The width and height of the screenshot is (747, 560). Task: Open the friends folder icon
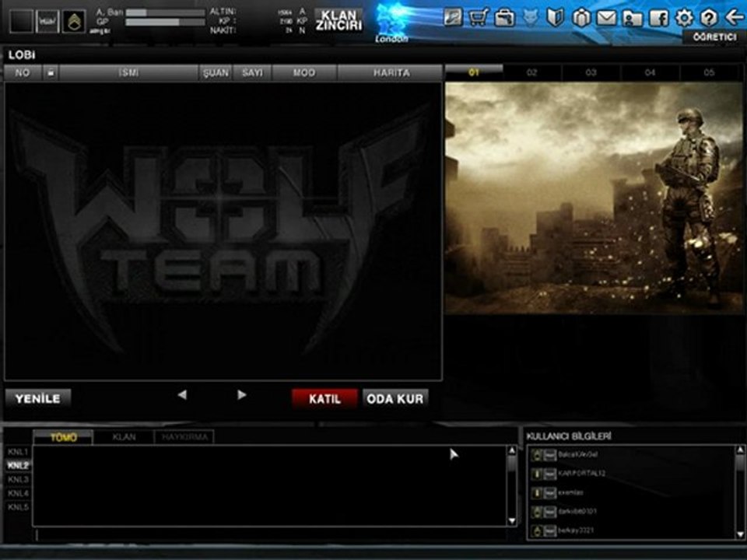coord(632,18)
